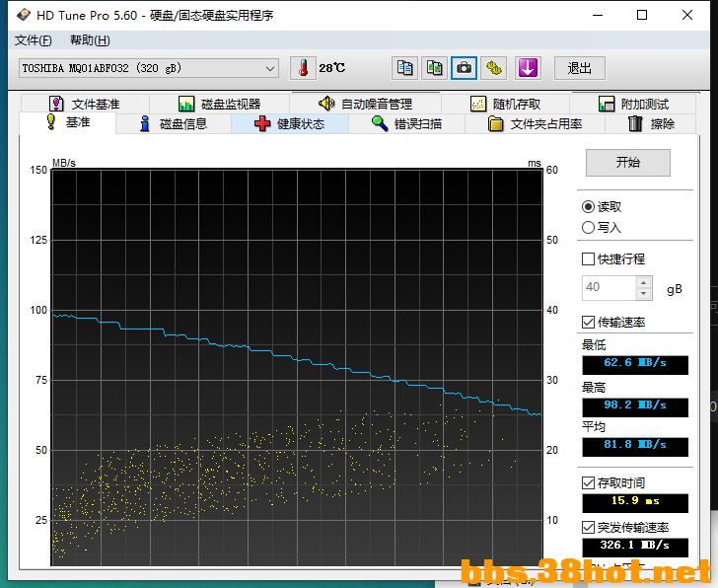Image resolution: width=718 pixels, height=588 pixels.
Task: Click the 81.8 MB/s average value
Action: pos(635,447)
